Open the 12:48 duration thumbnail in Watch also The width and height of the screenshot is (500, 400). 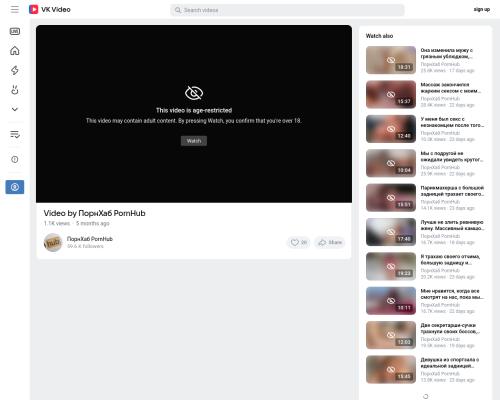tap(391, 129)
